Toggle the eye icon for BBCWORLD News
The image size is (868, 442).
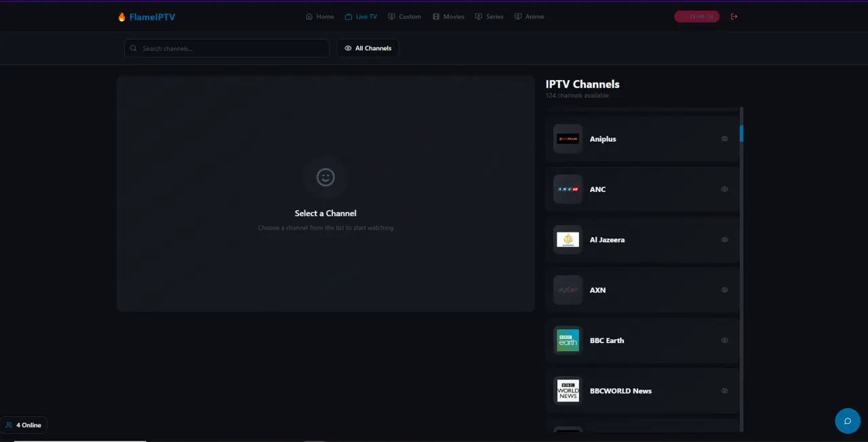point(724,390)
